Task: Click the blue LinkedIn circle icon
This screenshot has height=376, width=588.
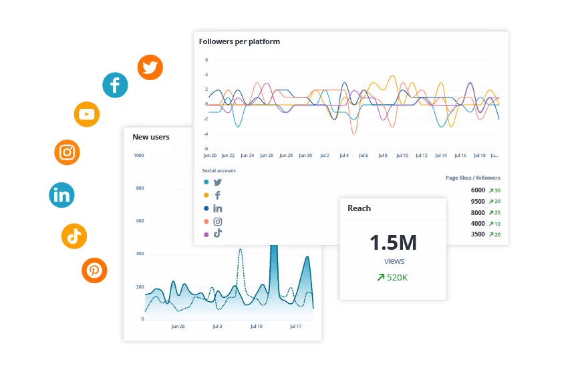Action: pyautogui.click(x=61, y=195)
